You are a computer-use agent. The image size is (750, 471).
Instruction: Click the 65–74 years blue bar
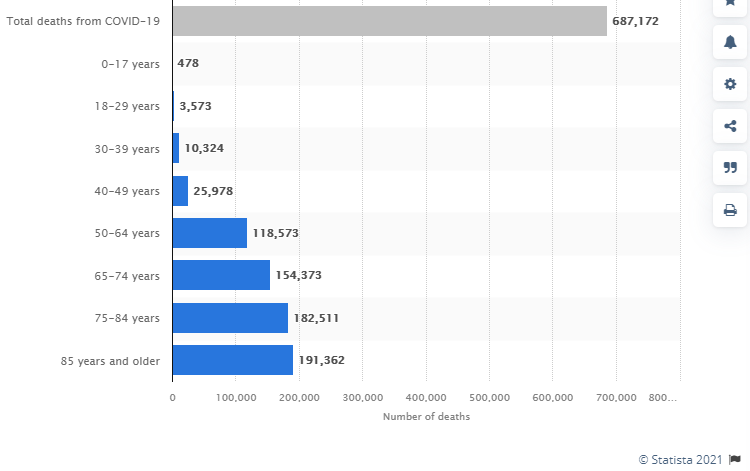221,275
